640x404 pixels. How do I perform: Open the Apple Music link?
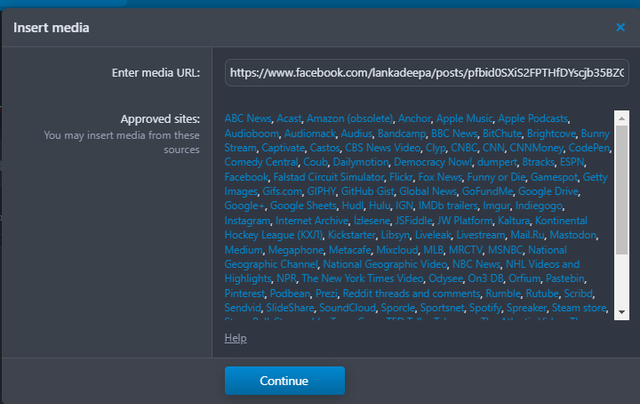coord(464,118)
